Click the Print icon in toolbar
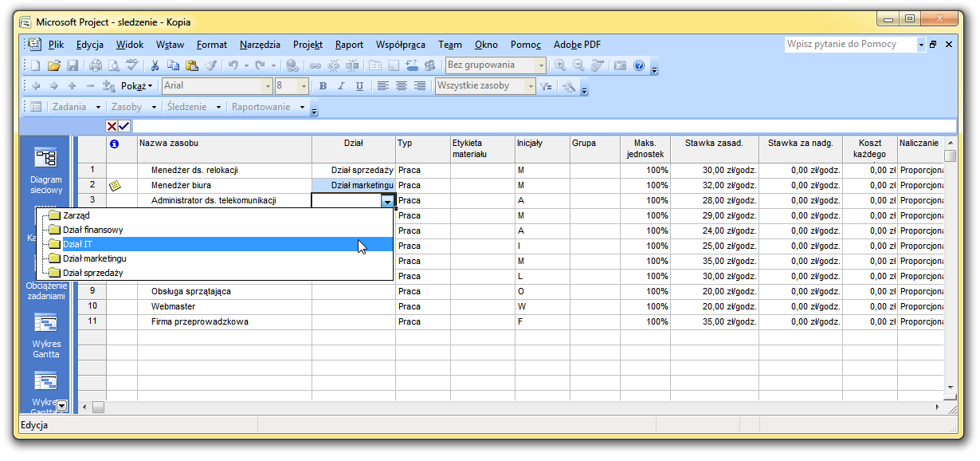 pyautogui.click(x=96, y=65)
